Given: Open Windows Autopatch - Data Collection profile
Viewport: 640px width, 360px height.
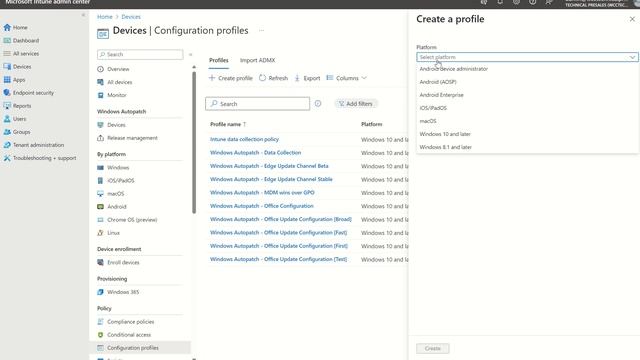Looking at the screenshot, I should (256, 153).
